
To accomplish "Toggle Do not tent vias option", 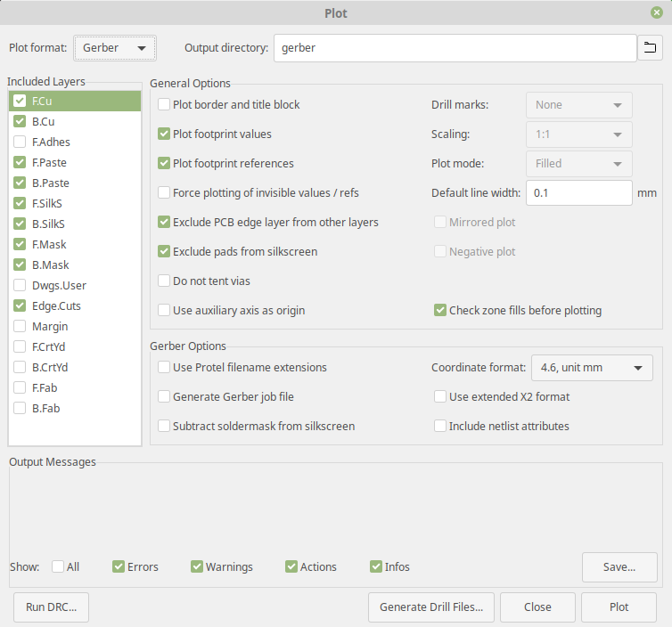I will [x=165, y=281].
